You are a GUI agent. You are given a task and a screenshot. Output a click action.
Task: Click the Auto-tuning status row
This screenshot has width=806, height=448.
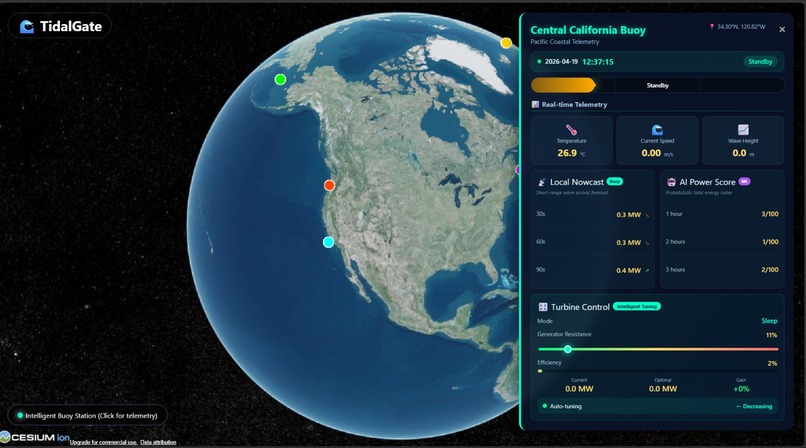[x=658, y=406]
